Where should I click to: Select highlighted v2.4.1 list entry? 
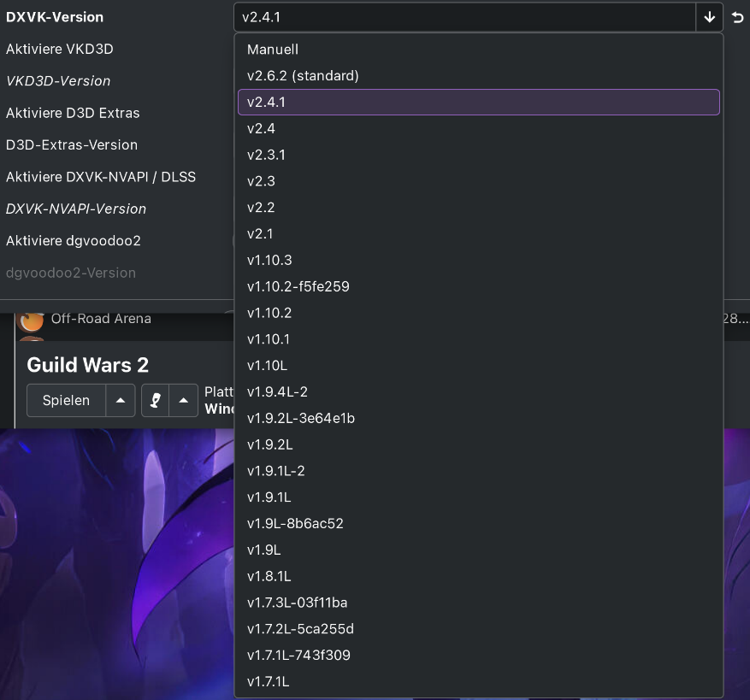(x=478, y=102)
